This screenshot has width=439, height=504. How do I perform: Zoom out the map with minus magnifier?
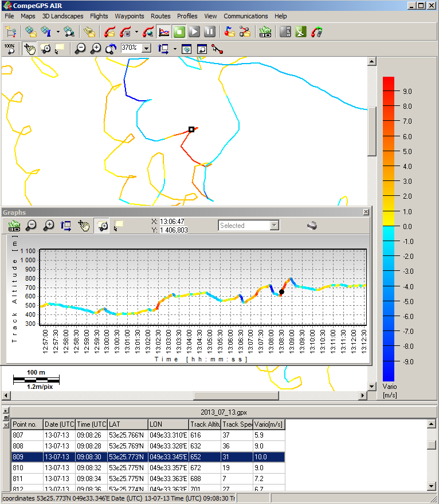(x=80, y=49)
